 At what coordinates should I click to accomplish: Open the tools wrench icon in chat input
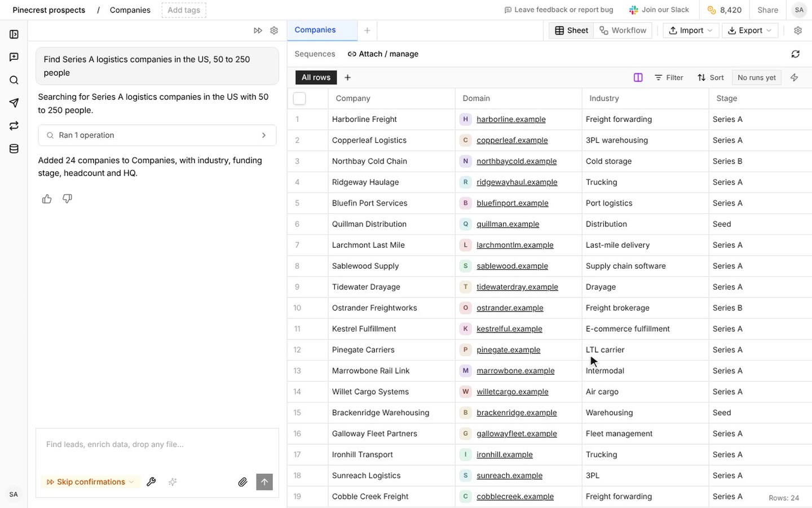[x=151, y=482]
